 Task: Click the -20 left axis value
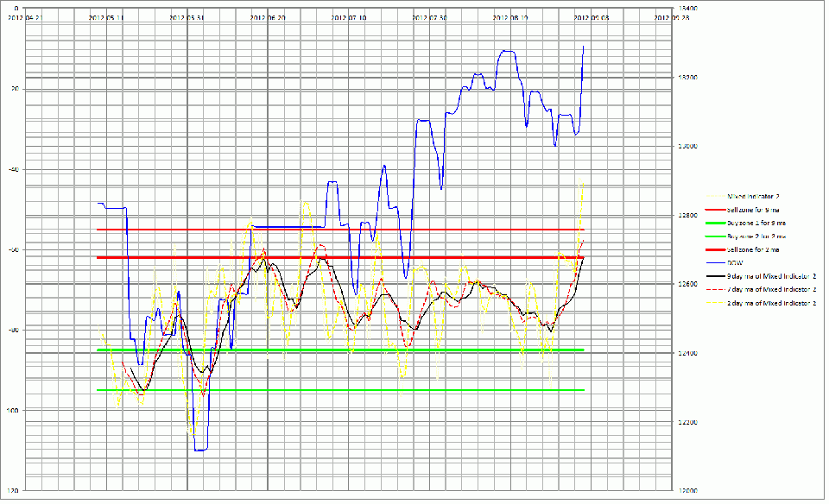click(14, 89)
